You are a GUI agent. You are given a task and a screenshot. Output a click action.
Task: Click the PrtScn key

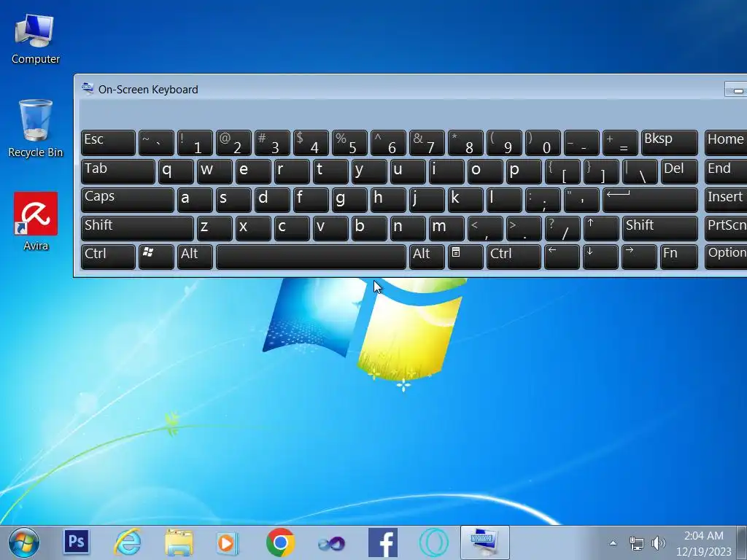click(x=726, y=228)
